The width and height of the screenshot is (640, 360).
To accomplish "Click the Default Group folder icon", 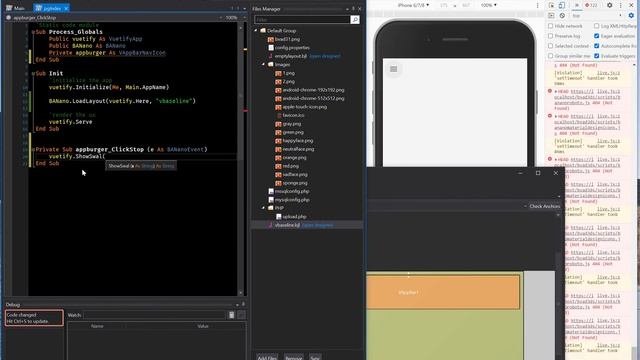I will click(263, 31).
